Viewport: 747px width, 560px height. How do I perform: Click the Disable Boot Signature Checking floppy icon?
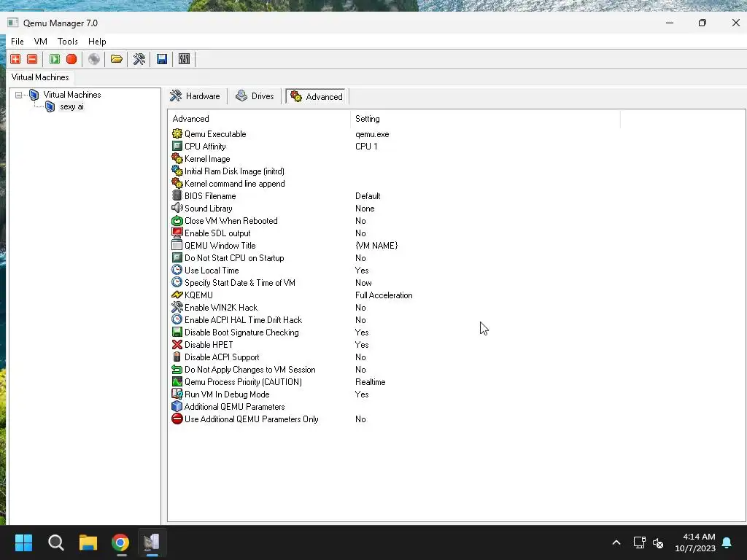click(x=177, y=332)
